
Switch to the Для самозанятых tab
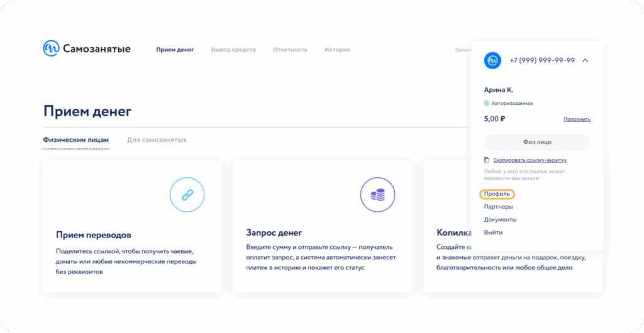coord(157,139)
